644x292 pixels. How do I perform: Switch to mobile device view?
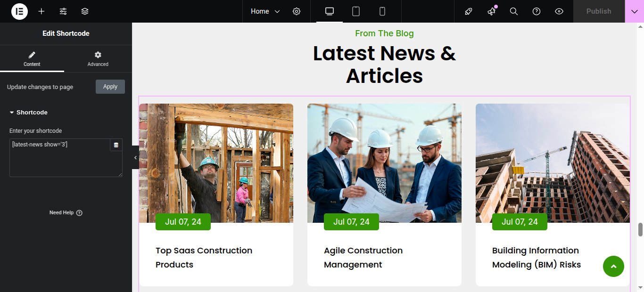(382, 11)
